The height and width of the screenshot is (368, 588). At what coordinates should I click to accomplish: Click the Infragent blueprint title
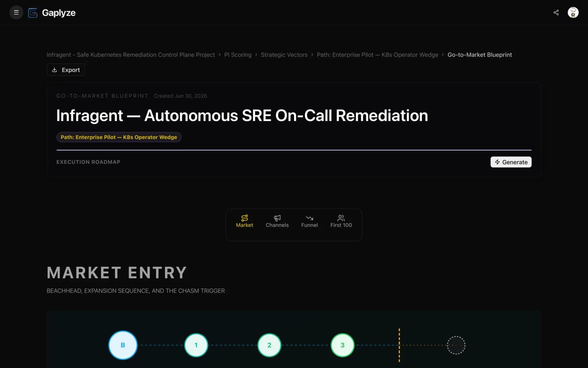242,116
